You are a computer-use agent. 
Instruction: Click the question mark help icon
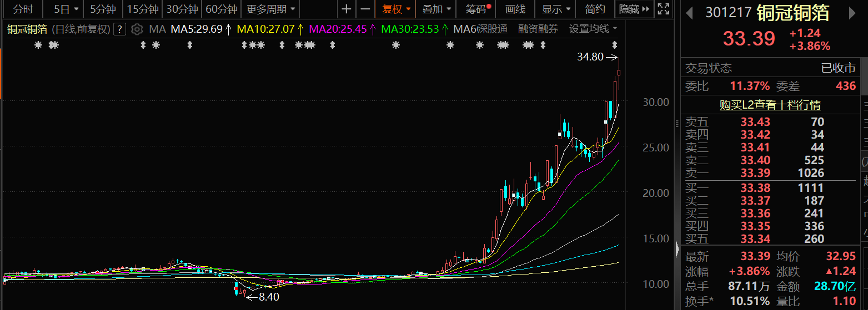(x=121, y=29)
